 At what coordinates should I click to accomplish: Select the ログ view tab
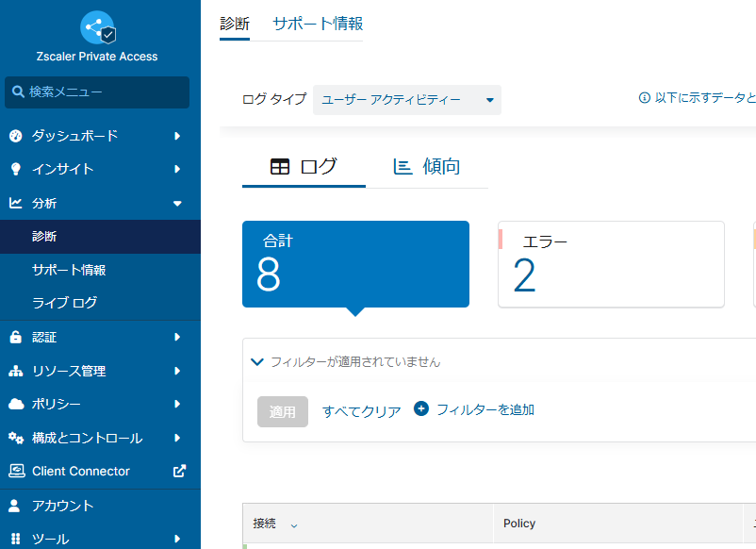[304, 167]
